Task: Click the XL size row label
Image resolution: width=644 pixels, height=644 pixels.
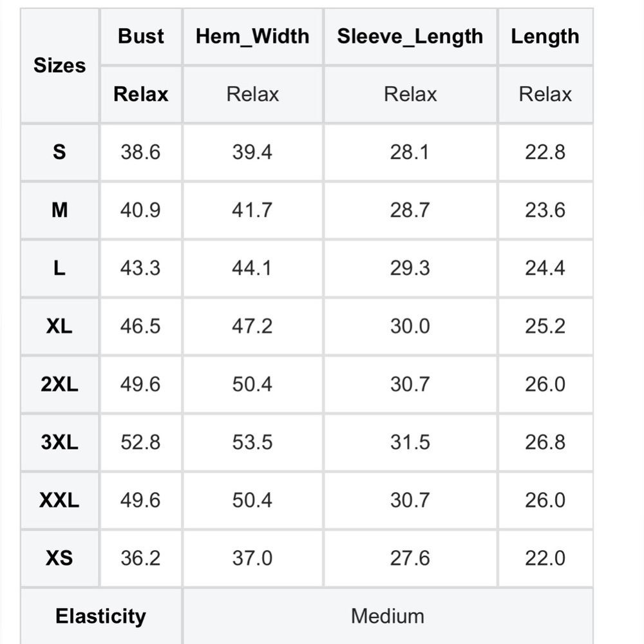Action: (x=59, y=326)
